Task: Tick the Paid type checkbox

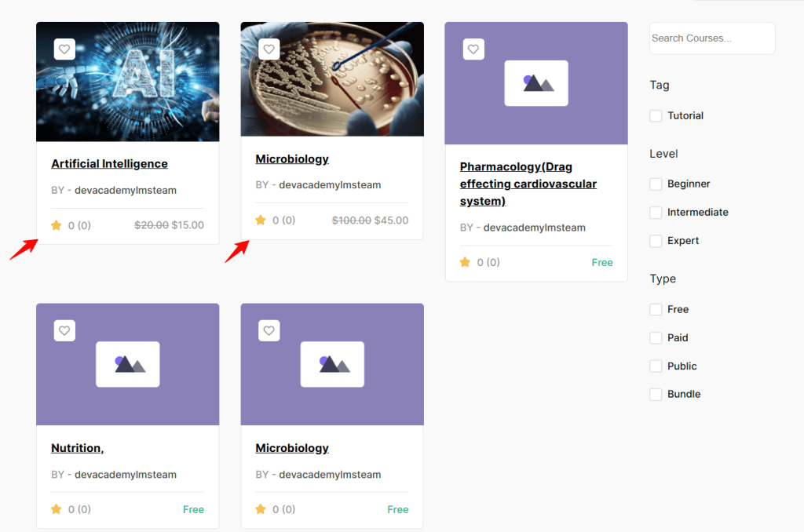Action: [x=656, y=338]
